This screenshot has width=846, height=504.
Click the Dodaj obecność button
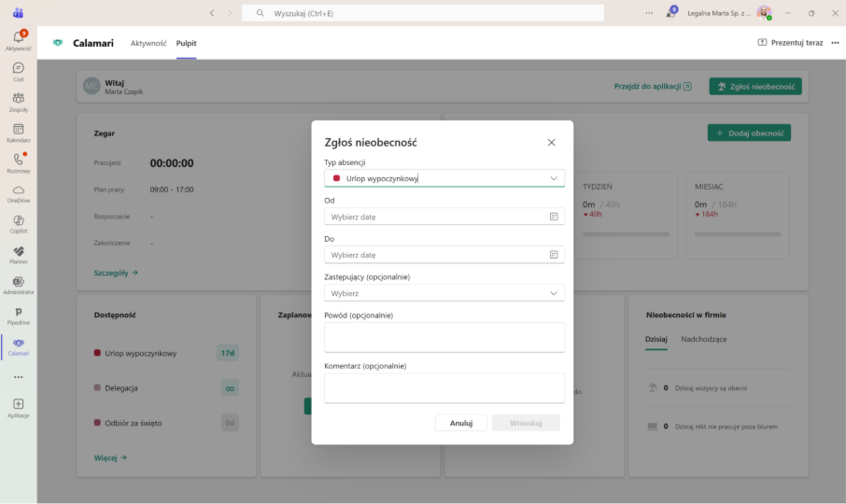(749, 133)
